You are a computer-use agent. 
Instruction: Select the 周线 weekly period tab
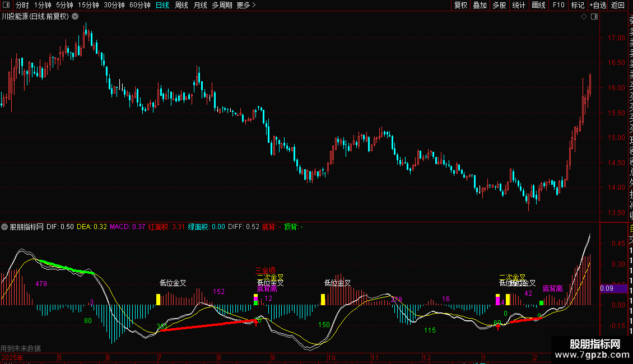pyautogui.click(x=181, y=5)
